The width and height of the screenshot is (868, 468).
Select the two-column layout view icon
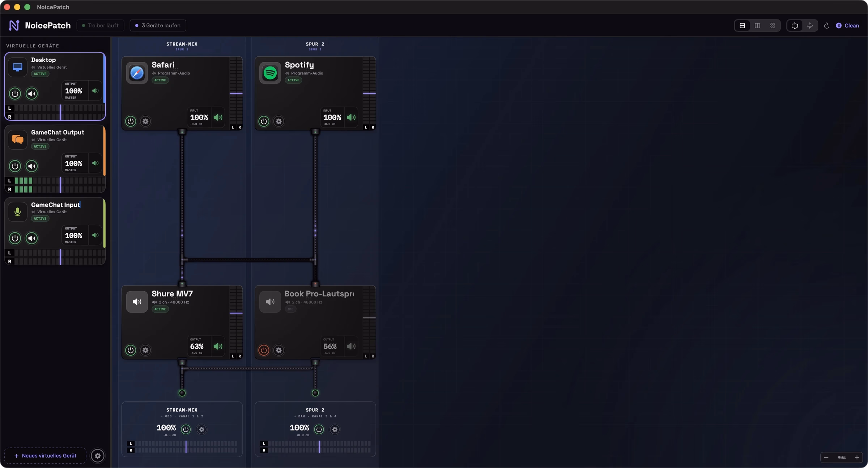pos(757,26)
